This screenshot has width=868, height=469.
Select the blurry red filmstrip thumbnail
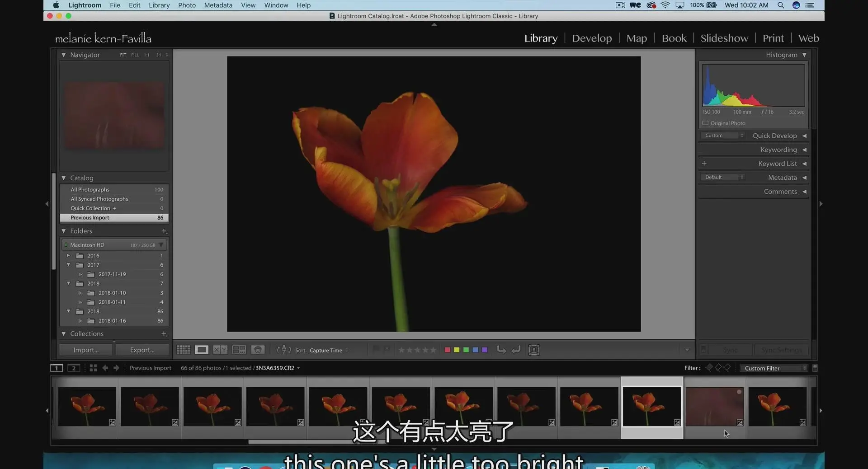point(714,407)
